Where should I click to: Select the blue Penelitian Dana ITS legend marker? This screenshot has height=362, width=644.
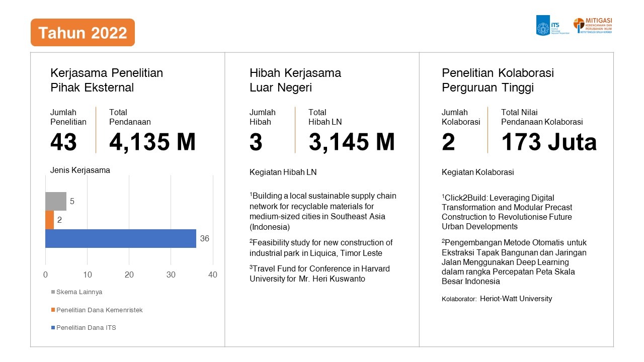tap(53, 328)
